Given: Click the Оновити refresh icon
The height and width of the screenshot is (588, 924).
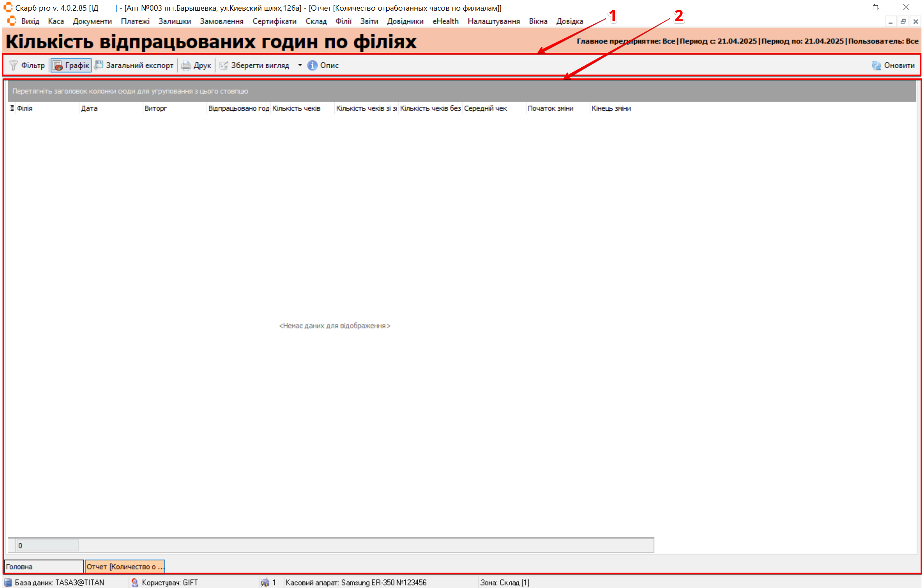Looking at the screenshot, I should point(876,65).
